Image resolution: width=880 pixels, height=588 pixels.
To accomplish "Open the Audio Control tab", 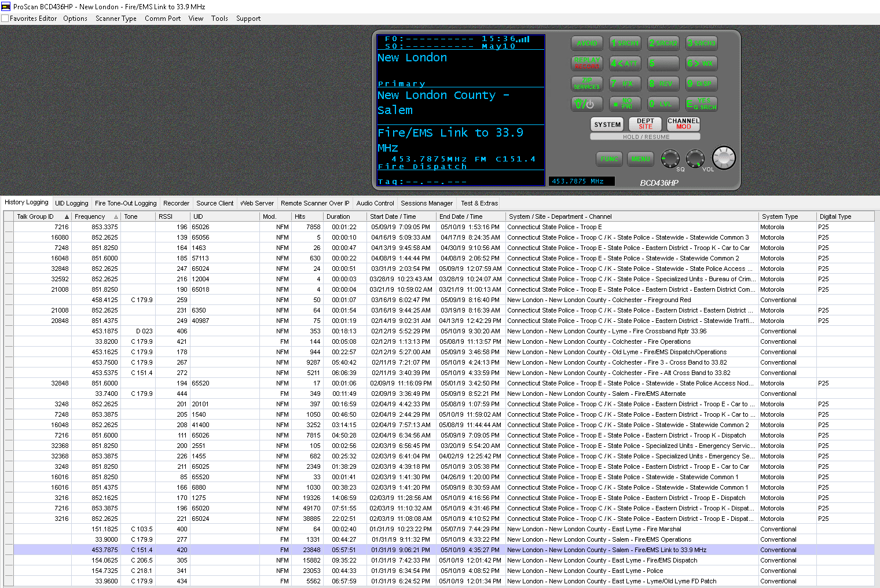I will pyautogui.click(x=375, y=203).
